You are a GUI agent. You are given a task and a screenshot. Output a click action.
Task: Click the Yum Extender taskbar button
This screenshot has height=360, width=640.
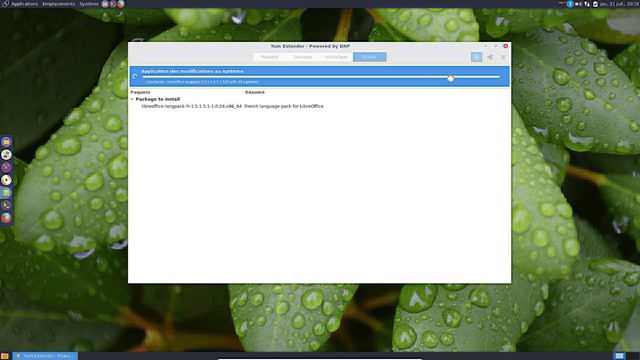click(x=45, y=356)
